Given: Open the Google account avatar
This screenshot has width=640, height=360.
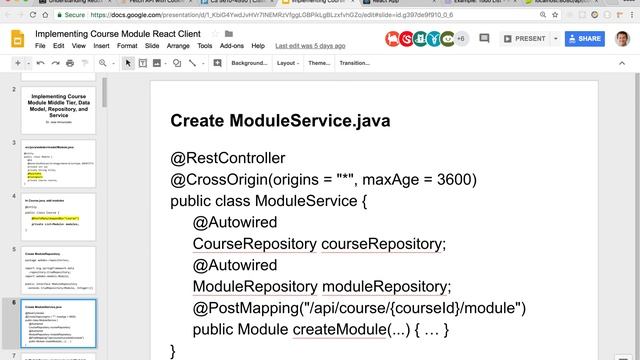Looking at the screenshot, I should (622, 39).
